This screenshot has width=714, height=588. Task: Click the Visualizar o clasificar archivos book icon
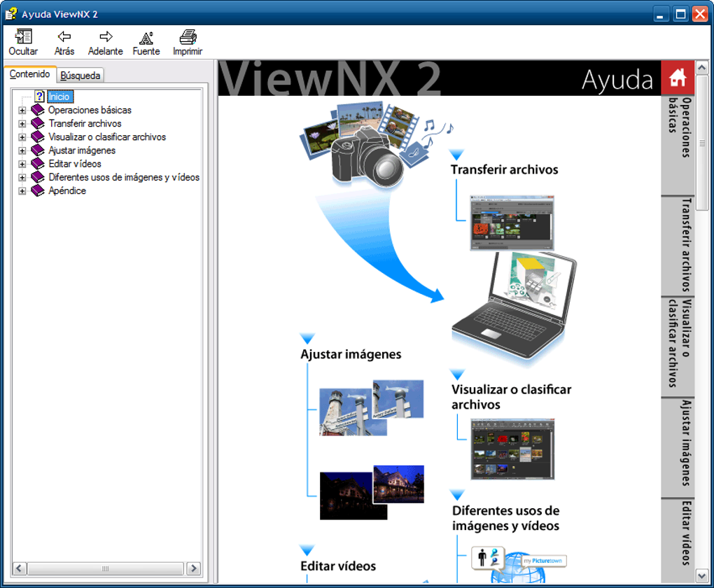click(38, 136)
